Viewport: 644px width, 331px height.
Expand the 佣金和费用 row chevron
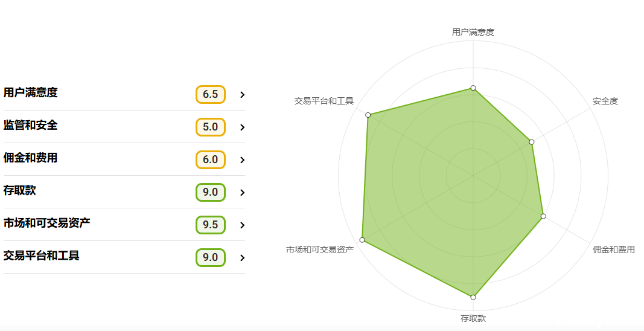[242, 159]
